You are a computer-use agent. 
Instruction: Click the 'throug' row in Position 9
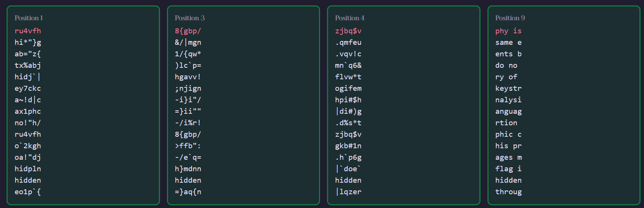[508, 192]
